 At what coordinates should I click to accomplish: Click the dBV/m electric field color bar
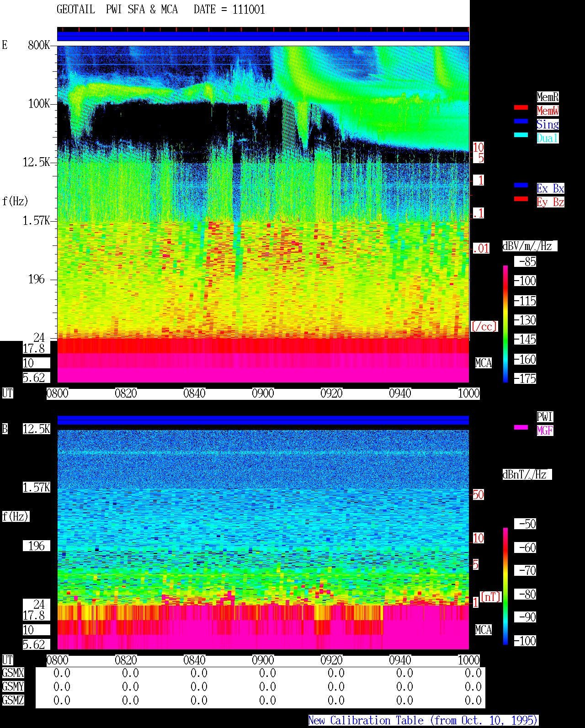505,324
